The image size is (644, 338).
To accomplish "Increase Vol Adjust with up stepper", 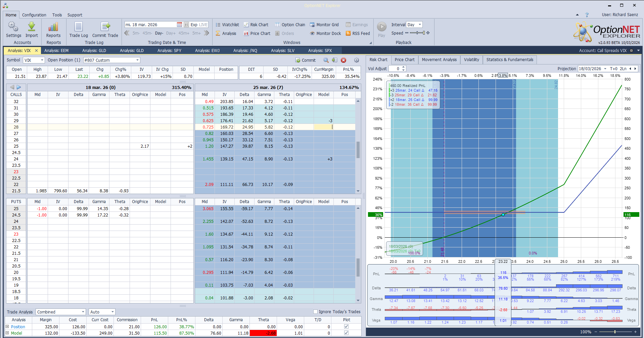I will click(x=404, y=67).
